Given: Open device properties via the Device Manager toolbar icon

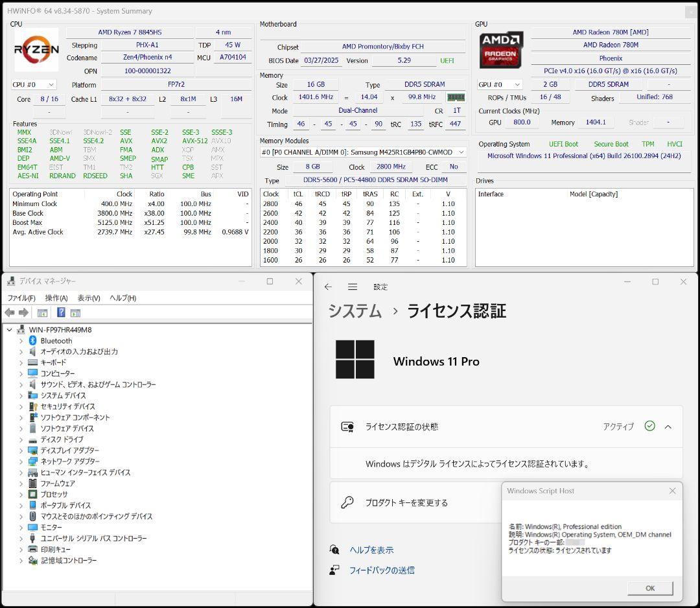Looking at the screenshot, I should (42, 312).
